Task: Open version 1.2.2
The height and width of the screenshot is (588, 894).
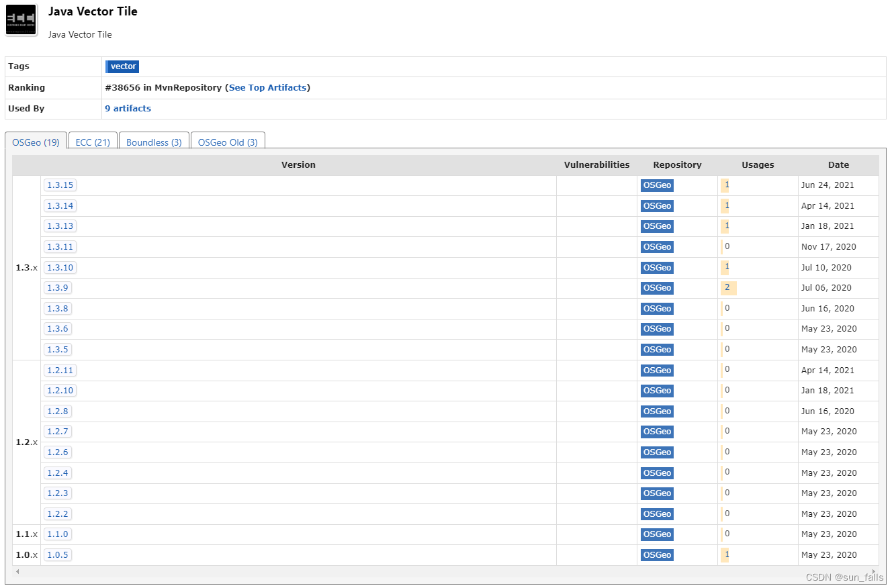Action: click(58, 513)
